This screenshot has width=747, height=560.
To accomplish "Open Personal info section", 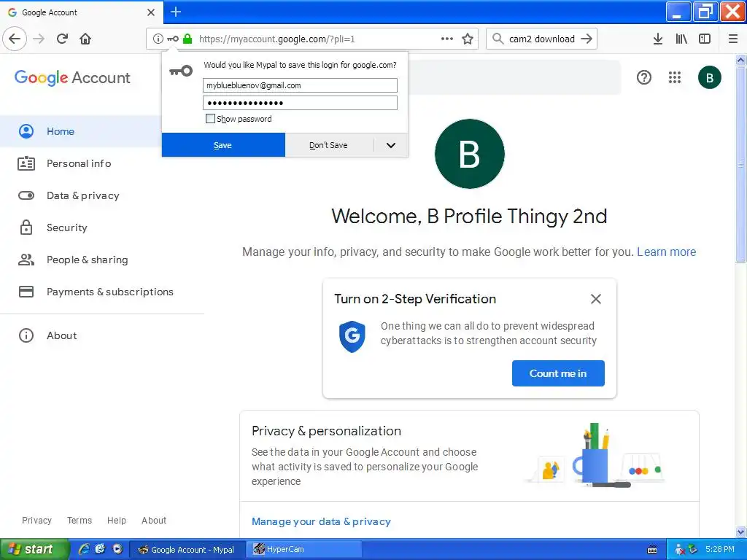I will [79, 163].
